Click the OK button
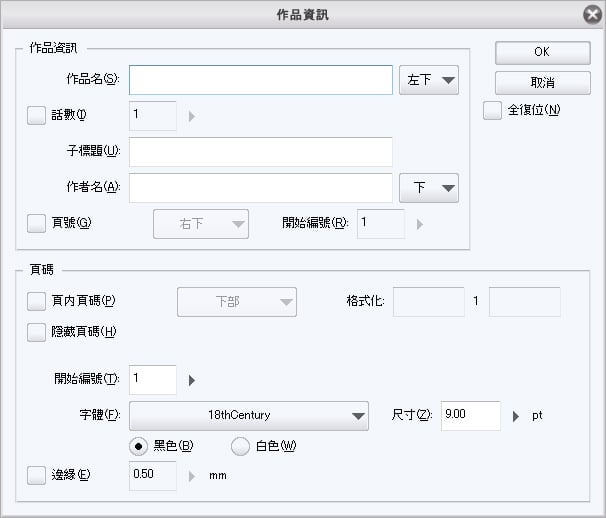Image resolution: width=606 pixels, height=518 pixels. tap(542, 51)
